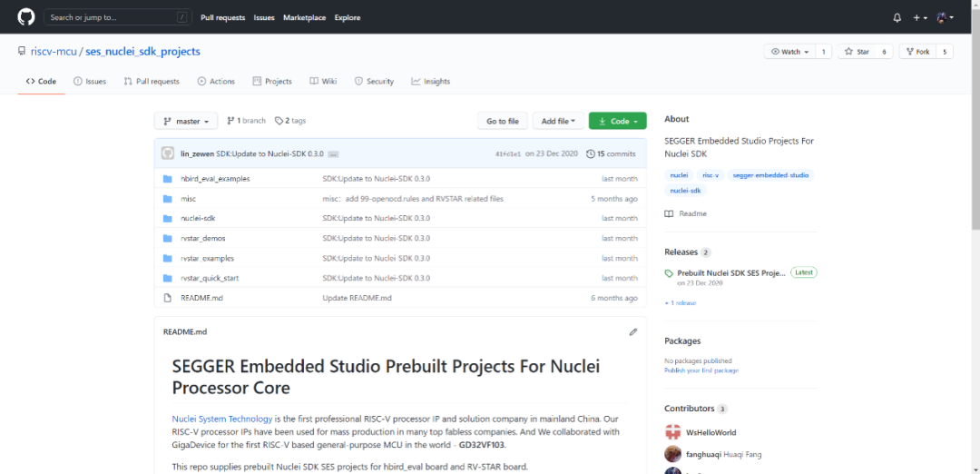Click the pencil icon to edit README
The image size is (980, 474).
633,331
